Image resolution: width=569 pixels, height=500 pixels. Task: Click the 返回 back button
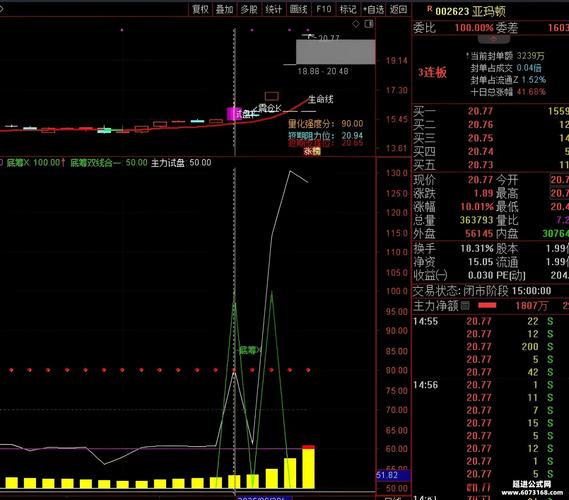398,9
